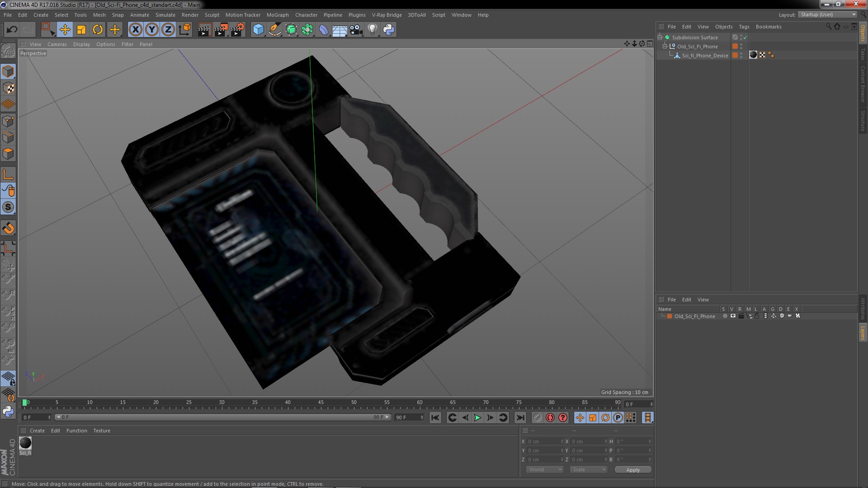Click the magnet Viewport Solo icon
The height and width of the screenshot is (488, 868).
coord(8,228)
